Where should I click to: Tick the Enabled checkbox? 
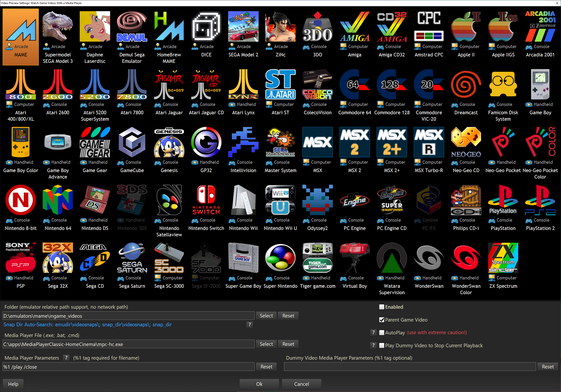[381, 307]
